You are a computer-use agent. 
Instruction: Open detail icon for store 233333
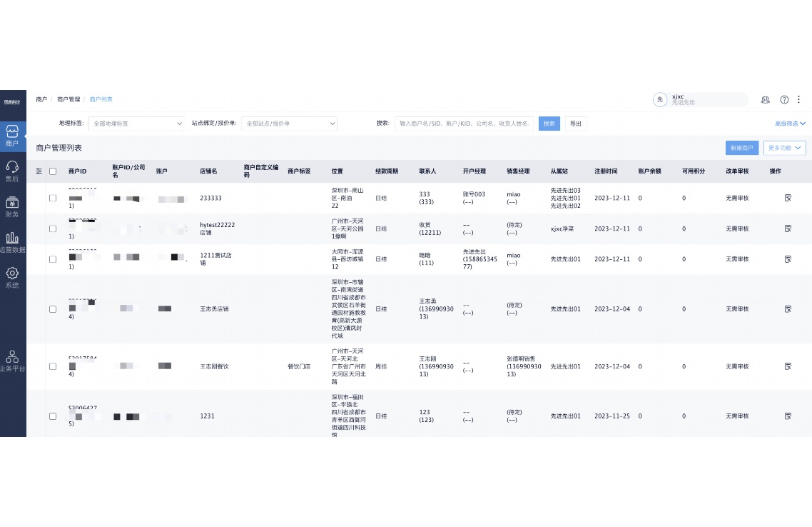(788, 198)
